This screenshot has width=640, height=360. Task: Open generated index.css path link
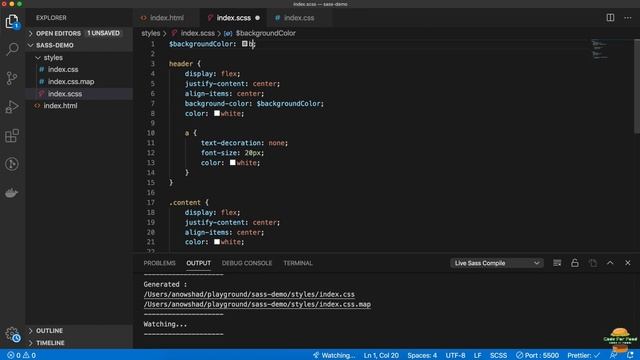(249, 294)
